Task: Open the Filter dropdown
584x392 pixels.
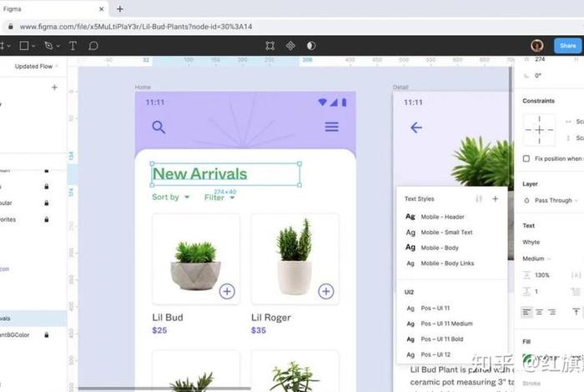Action: 219,198
